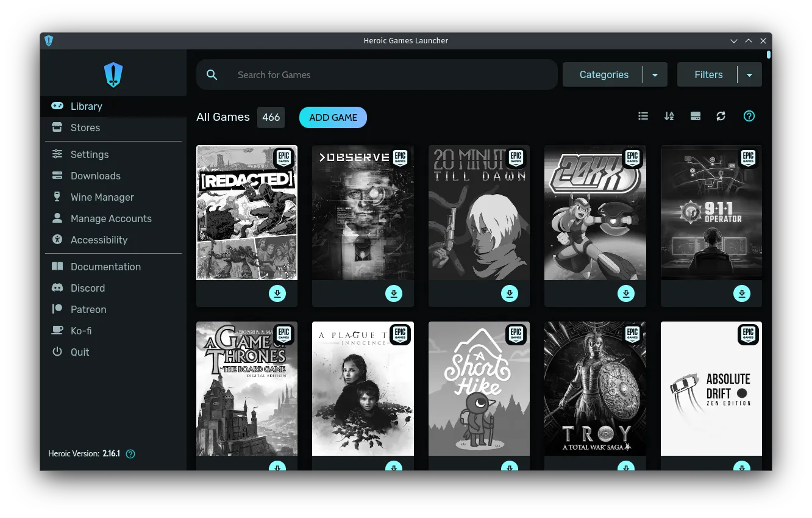The height and width of the screenshot is (518, 812).
Task: Click Epic badge on 911 Operator card
Action: [x=748, y=158]
